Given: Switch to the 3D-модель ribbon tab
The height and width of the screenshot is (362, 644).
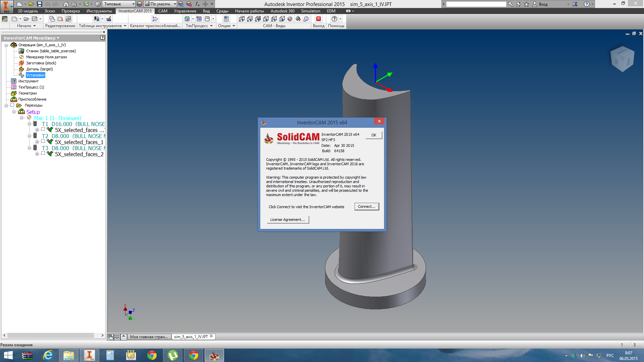Looking at the screenshot, I should (28, 11).
